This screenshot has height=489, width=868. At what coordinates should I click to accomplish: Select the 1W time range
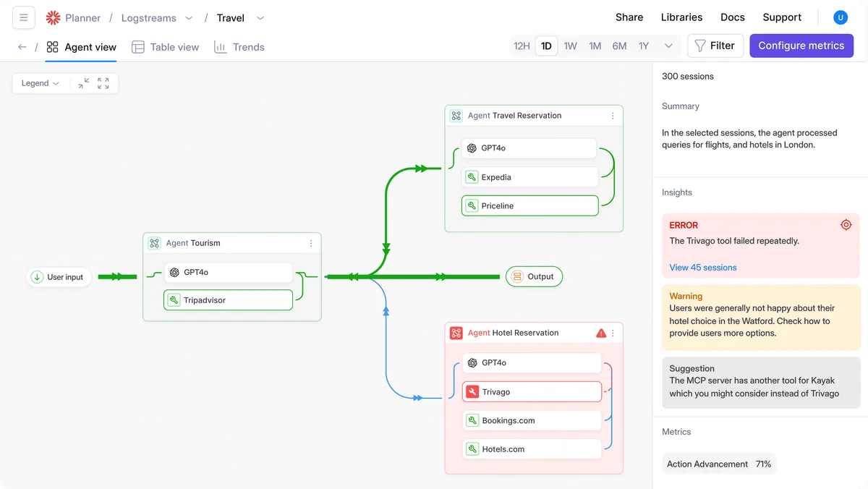570,45
